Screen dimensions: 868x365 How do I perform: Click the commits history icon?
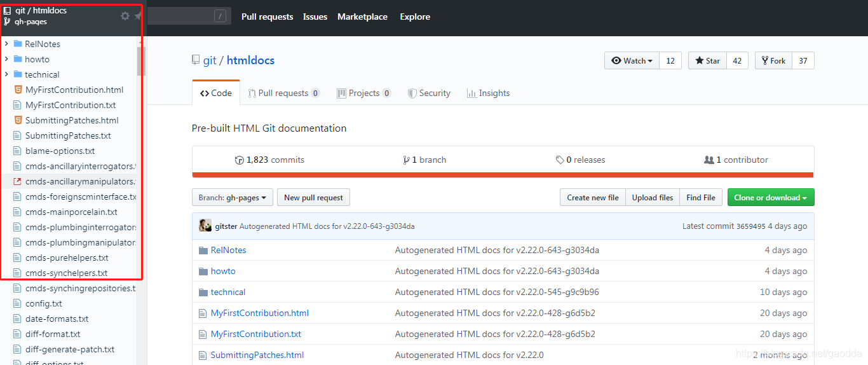(239, 160)
